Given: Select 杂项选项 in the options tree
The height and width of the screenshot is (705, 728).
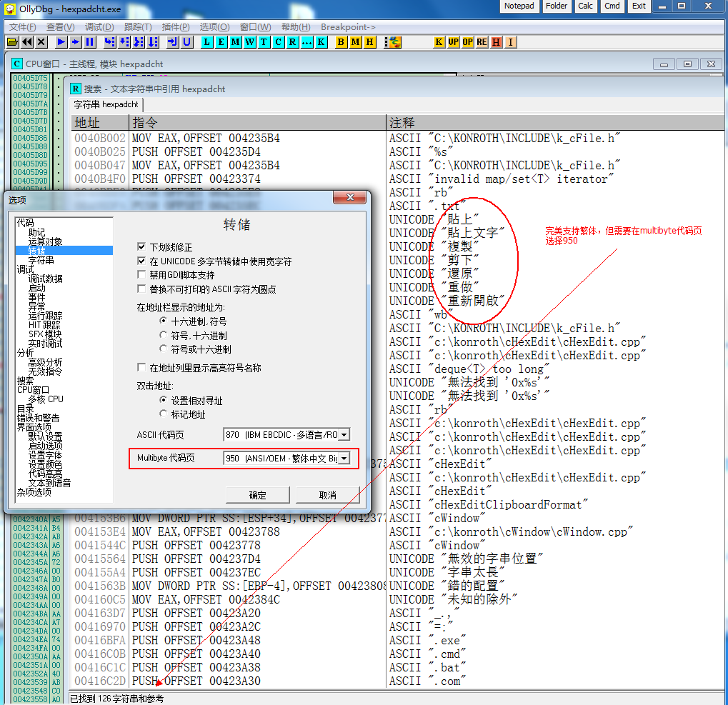Looking at the screenshot, I should point(34,492).
